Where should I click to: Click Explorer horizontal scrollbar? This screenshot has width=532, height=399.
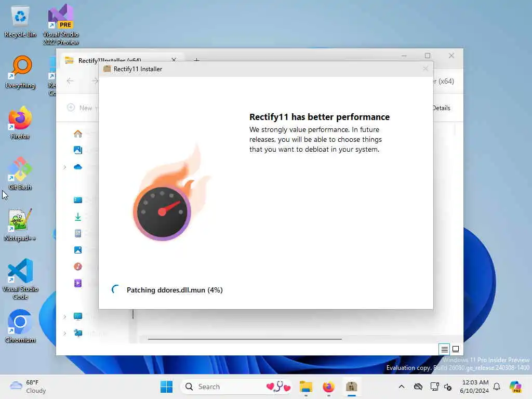(245, 339)
